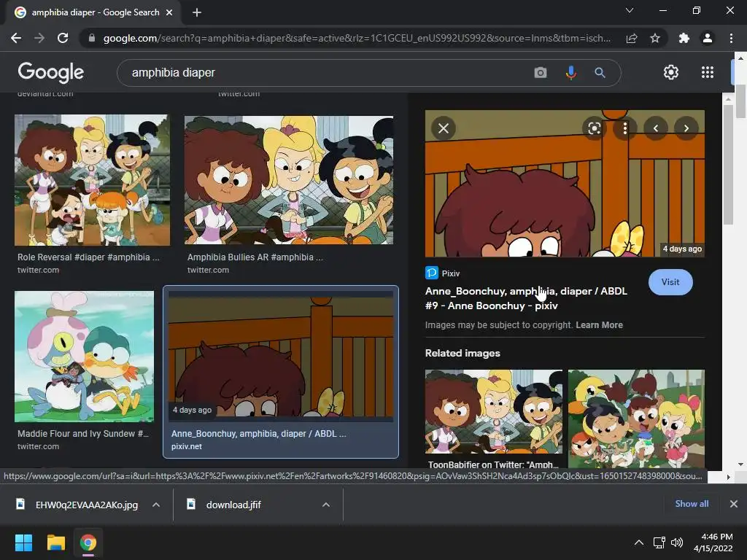Screen dimensions: 747x560
Task: Click the Visit button
Action: [670, 282]
